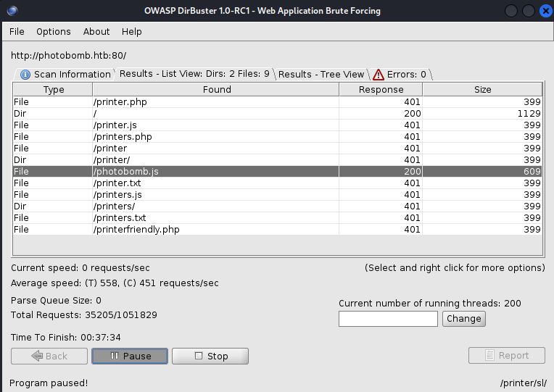Open the About menu
The width and height of the screenshot is (554, 392).
click(96, 32)
